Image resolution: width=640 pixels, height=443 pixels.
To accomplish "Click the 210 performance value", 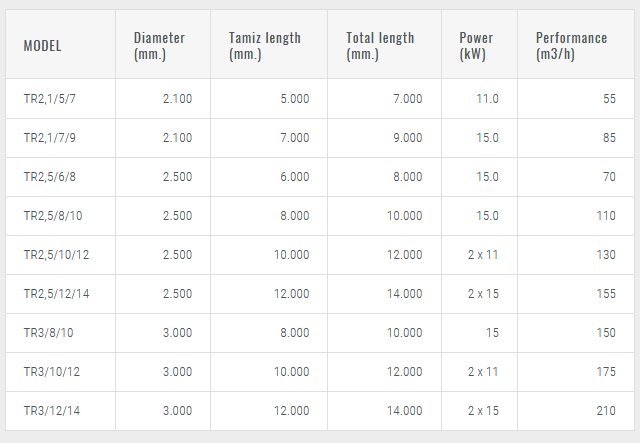I will 606,411.
